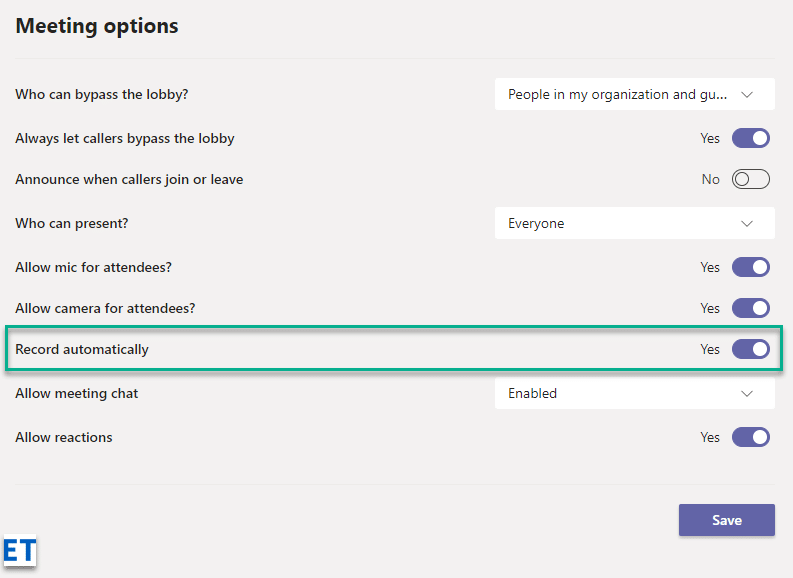Click the 'Who can present?' label
The image size is (793, 578).
pos(72,224)
